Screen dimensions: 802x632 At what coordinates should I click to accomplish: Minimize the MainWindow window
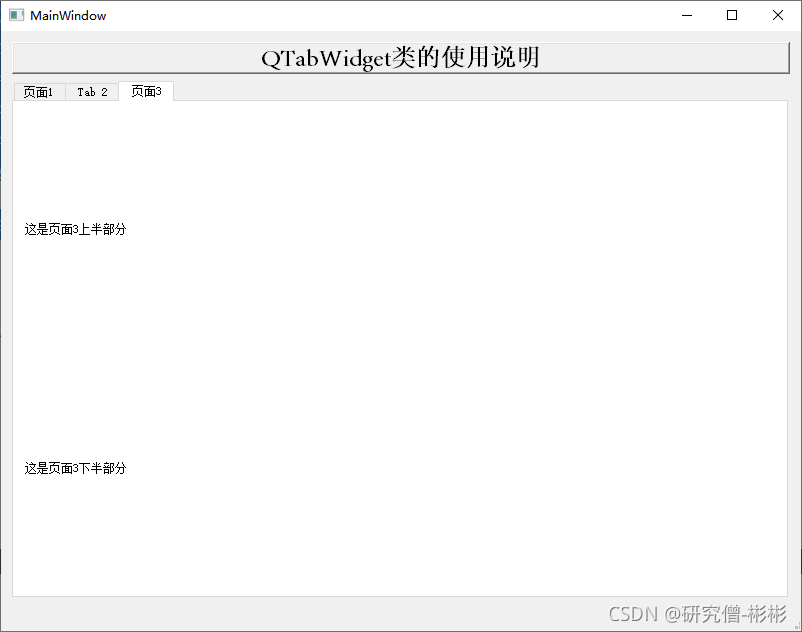click(687, 15)
